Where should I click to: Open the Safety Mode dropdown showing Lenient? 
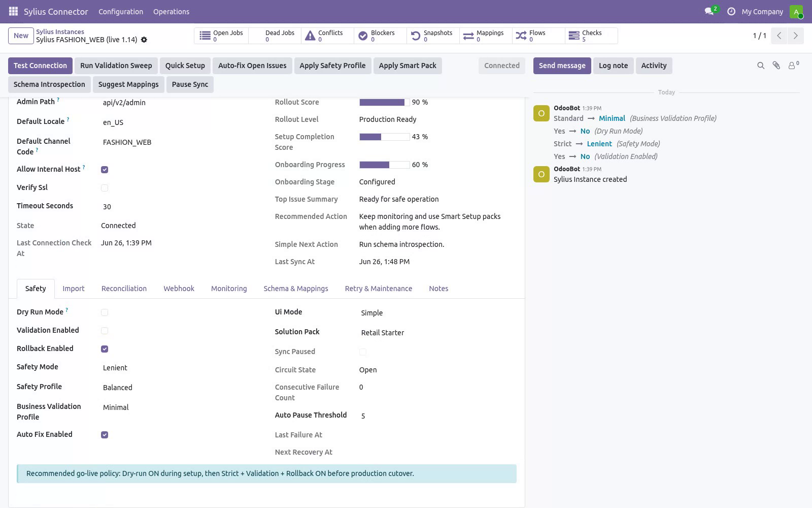tap(180, 368)
